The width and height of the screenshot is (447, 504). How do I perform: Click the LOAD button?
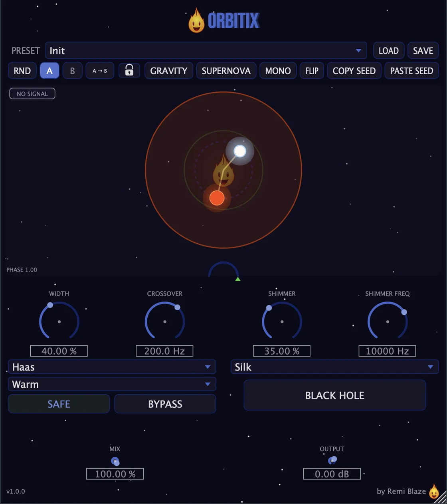pyautogui.click(x=389, y=51)
